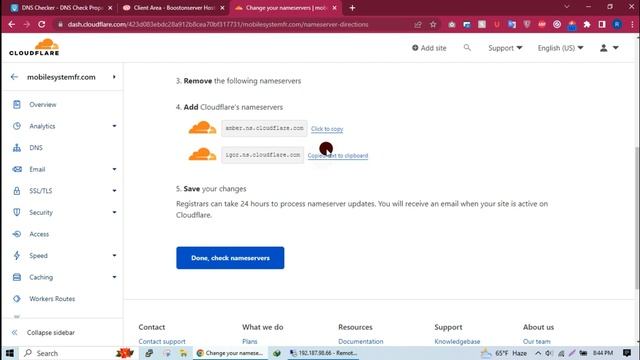This screenshot has height=360, width=640.
Task: Close the Client Area tab
Action: tap(222, 8)
